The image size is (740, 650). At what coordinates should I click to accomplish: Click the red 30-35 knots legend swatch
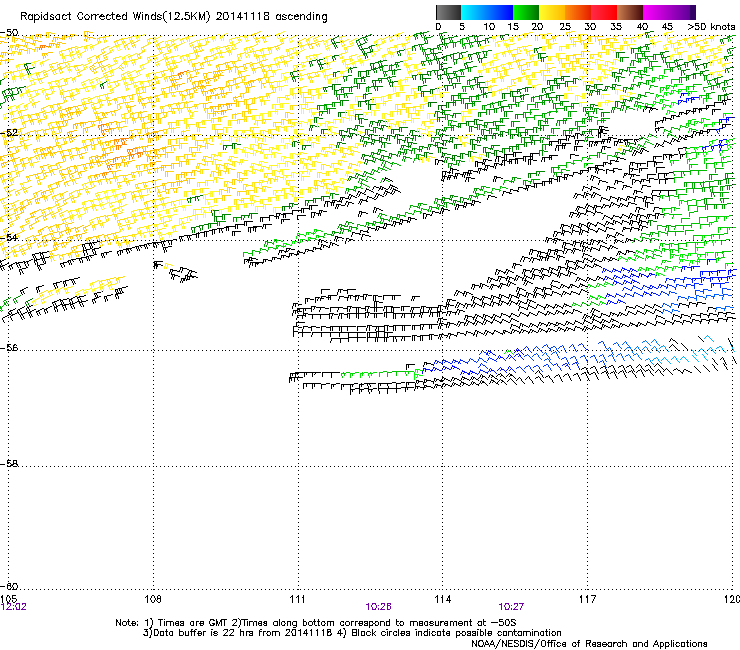click(604, 12)
